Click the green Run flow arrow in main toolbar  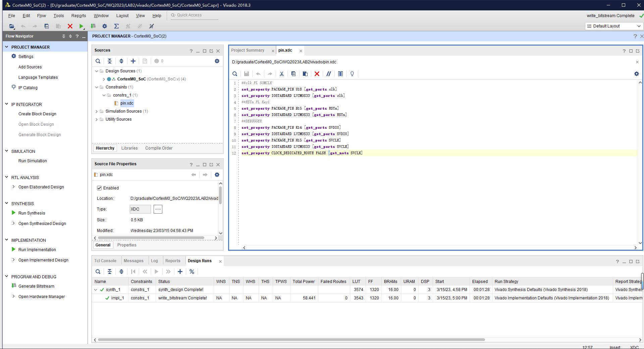[x=81, y=26]
